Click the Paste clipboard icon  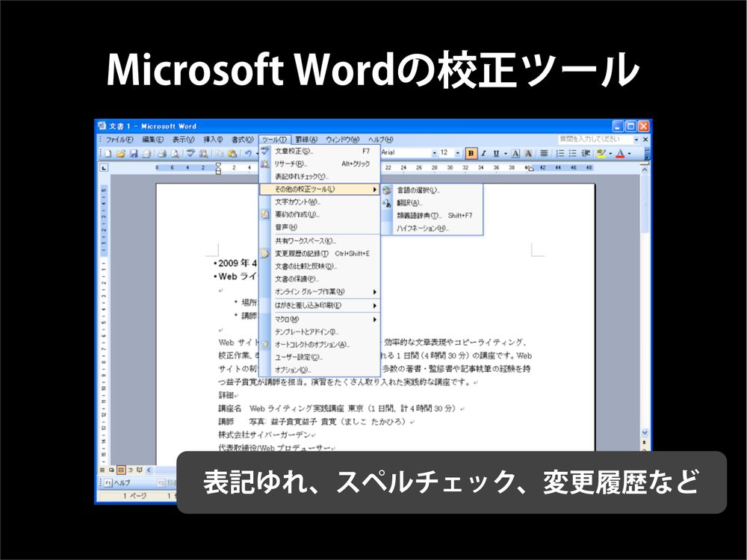coord(232,153)
